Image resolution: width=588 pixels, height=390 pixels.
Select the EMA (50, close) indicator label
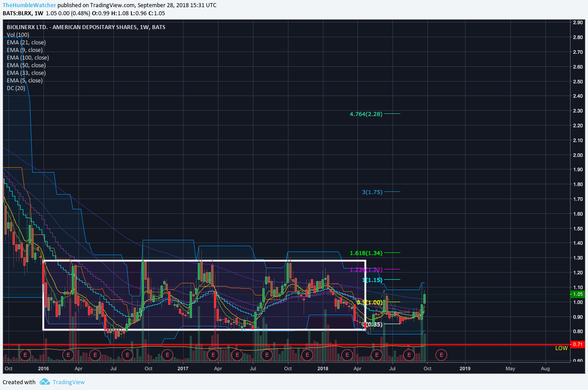[x=26, y=65]
